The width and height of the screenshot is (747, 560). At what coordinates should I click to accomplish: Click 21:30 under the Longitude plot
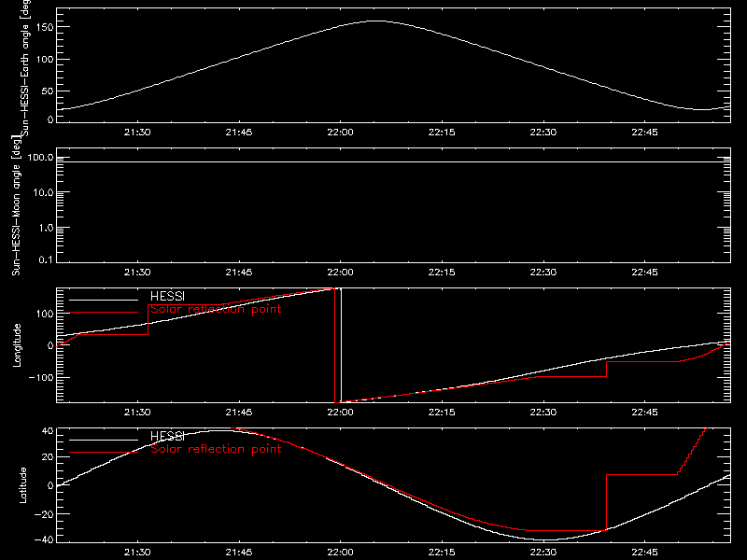click(137, 413)
